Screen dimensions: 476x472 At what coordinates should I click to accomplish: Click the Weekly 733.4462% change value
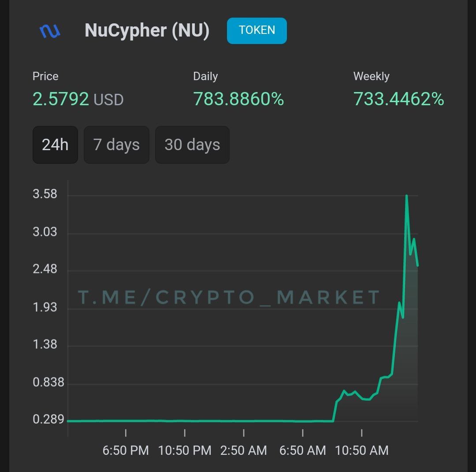398,99
